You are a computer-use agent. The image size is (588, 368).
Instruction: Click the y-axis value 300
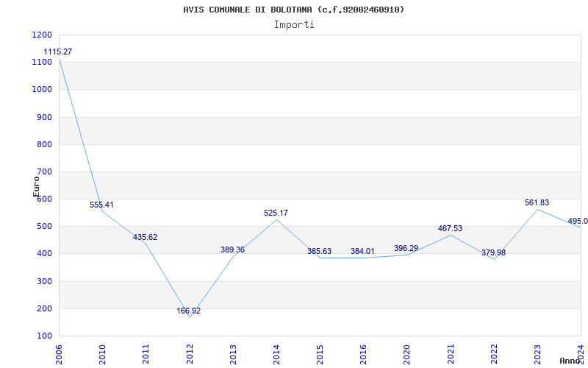[44, 281]
